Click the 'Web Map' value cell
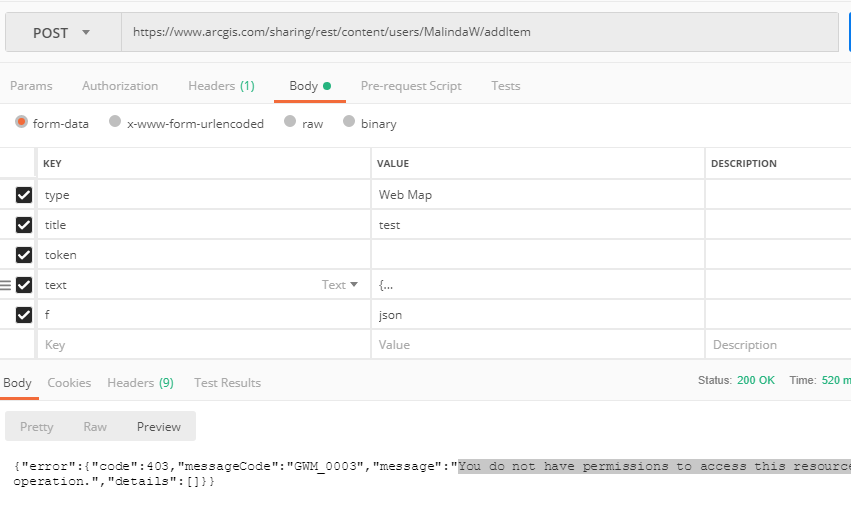 coord(538,195)
